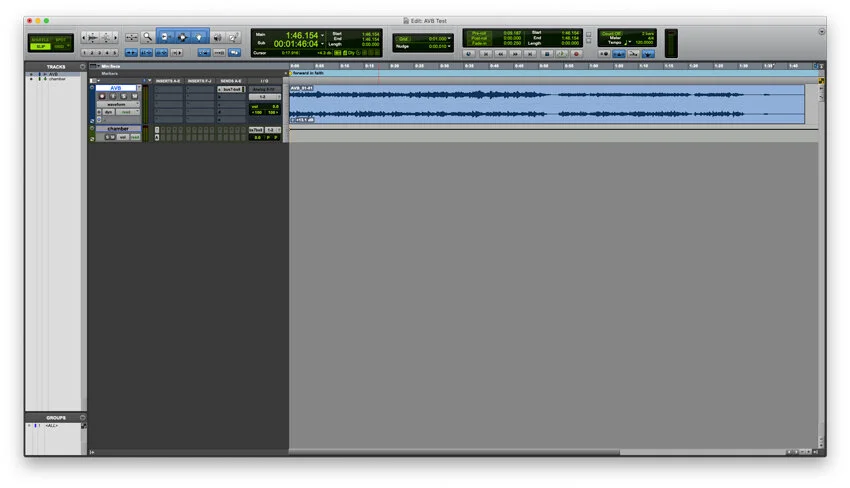The width and height of the screenshot is (850, 488).
Task: Toggle Metronome click button
Action: pos(619,54)
